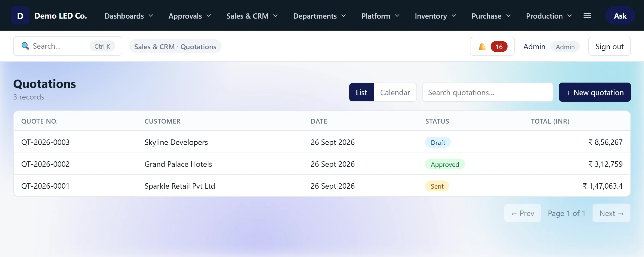Click the magnifier icon in global search

(x=25, y=46)
